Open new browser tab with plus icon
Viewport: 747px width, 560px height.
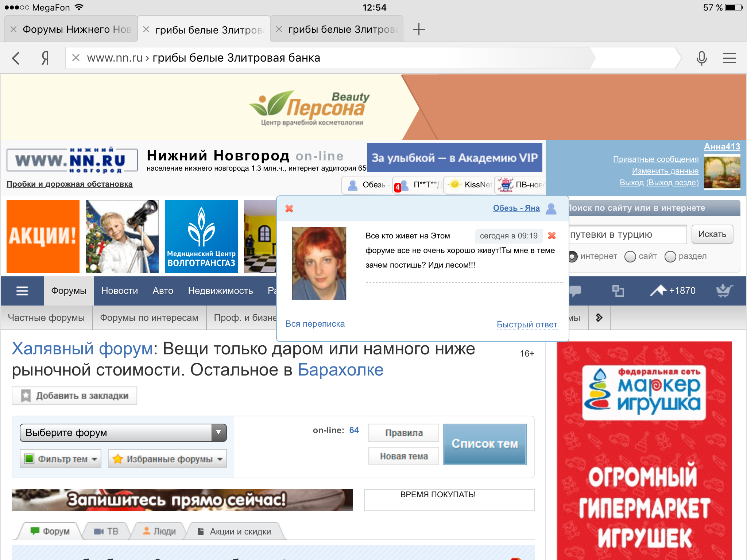[x=418, y=29]
